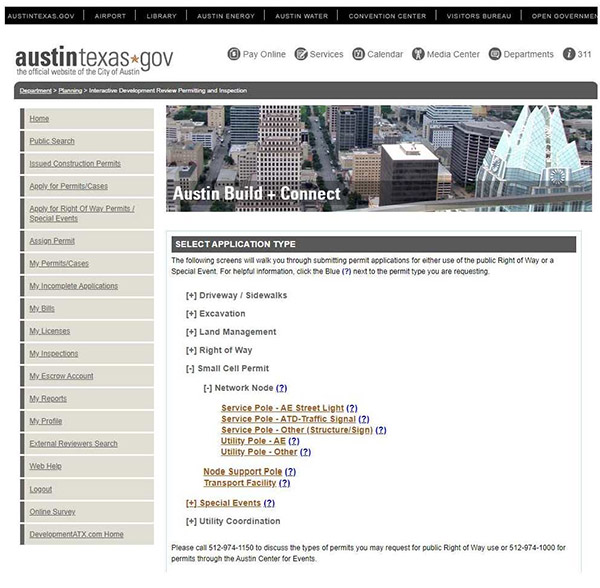Expand the Utility Coordination category
This screenshot has height=588, width=600.
[x=191, y=521]
